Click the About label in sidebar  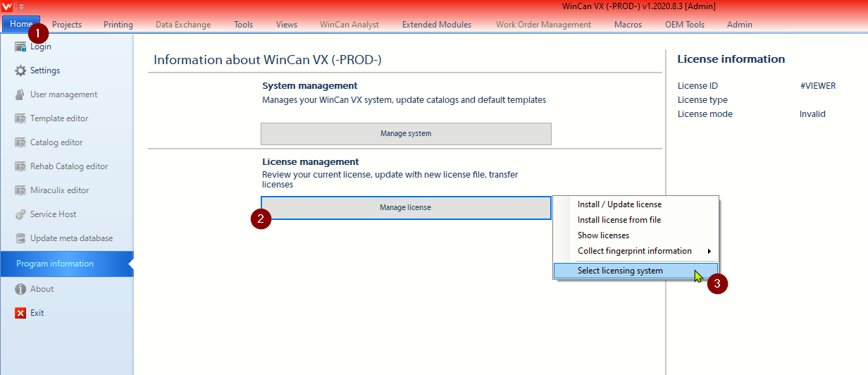(42, 289)
